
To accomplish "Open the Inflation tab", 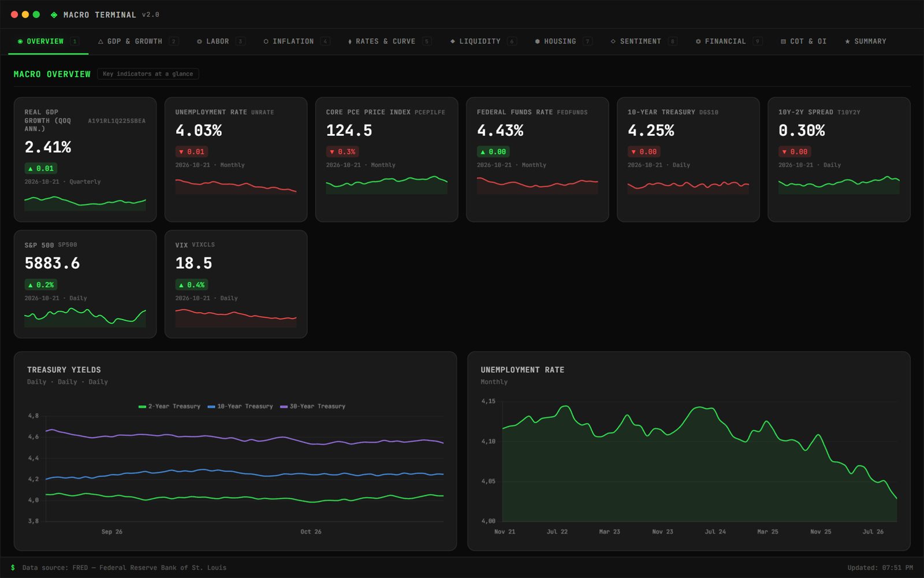I will point(296,42).
